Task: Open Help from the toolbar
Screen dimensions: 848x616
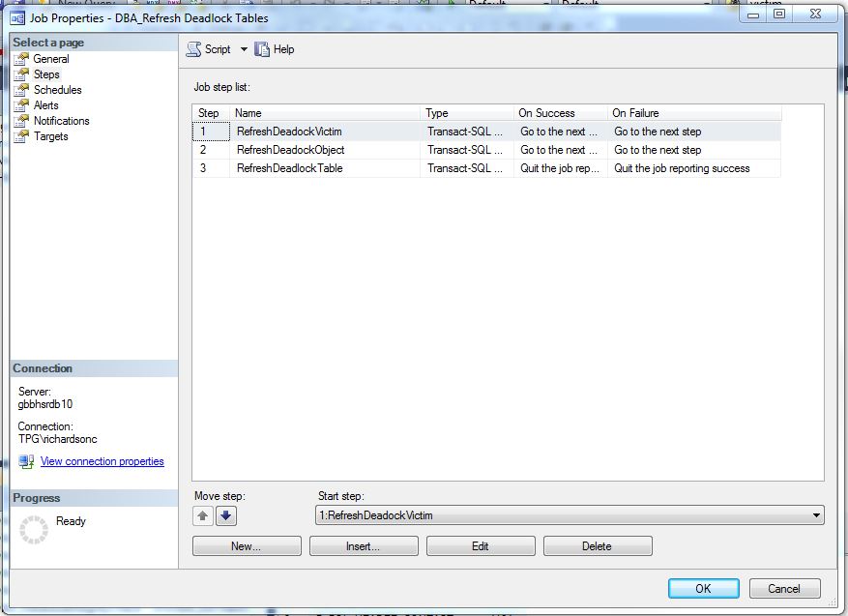Action: 275,49
